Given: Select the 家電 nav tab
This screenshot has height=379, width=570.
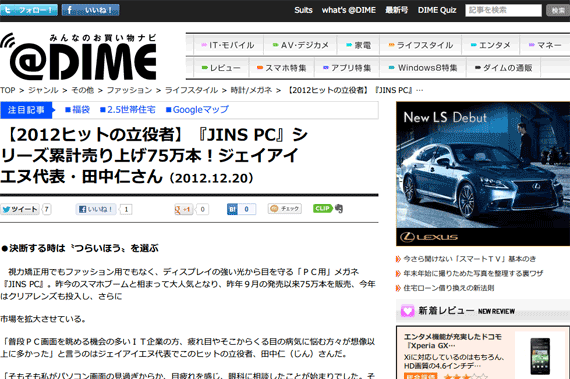Looking at the screenshot, I should coord(358,45).
